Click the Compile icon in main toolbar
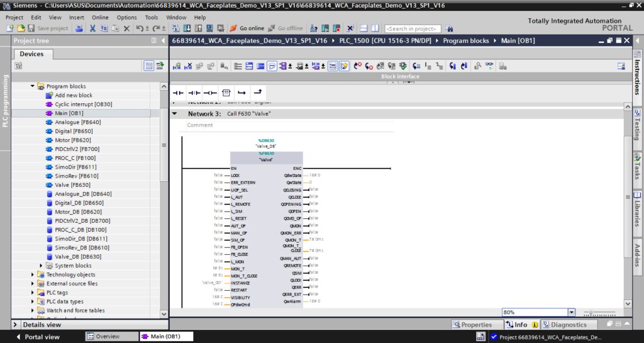 coord(175,28)
